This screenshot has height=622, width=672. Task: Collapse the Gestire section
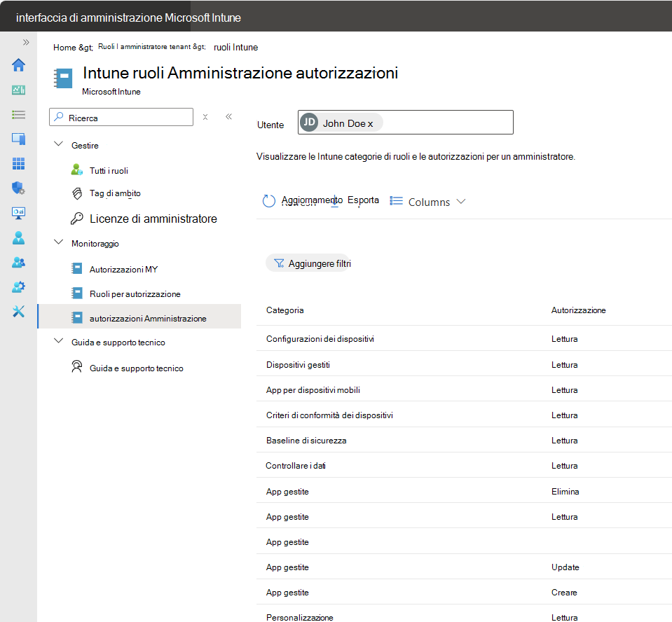click(58, 144)
